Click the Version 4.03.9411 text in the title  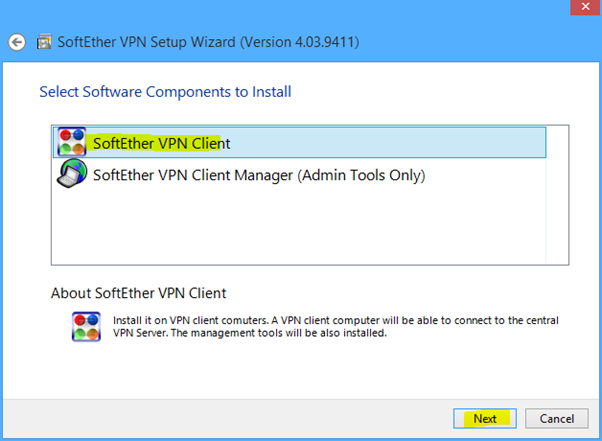[300, 42]
